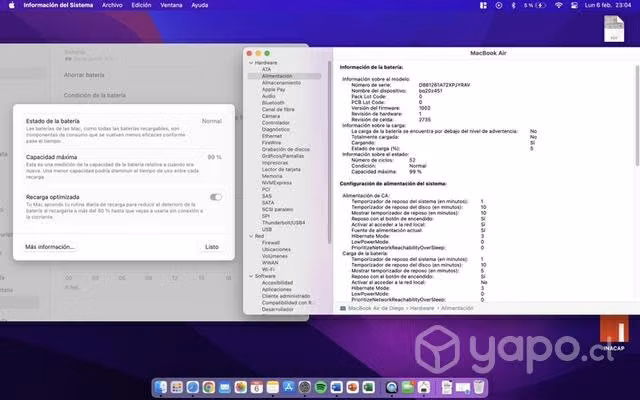Open the PDF file on the desktop

614,29
